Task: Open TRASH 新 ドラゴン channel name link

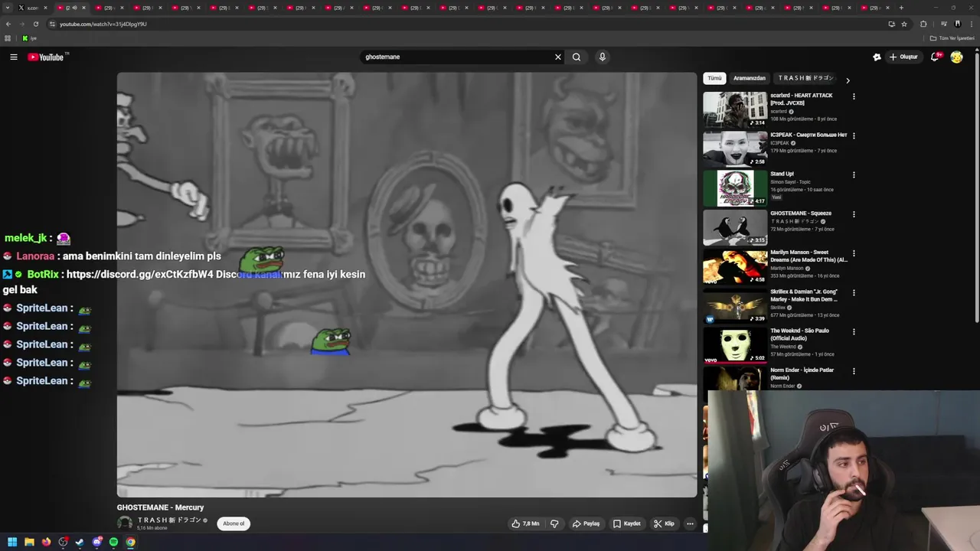Action: pos(169,520)
